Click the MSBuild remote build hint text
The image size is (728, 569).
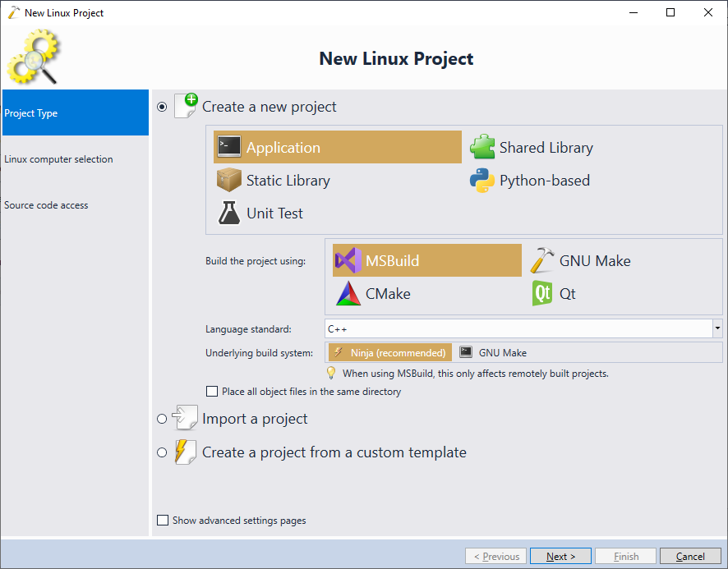[x=476, y=373]
